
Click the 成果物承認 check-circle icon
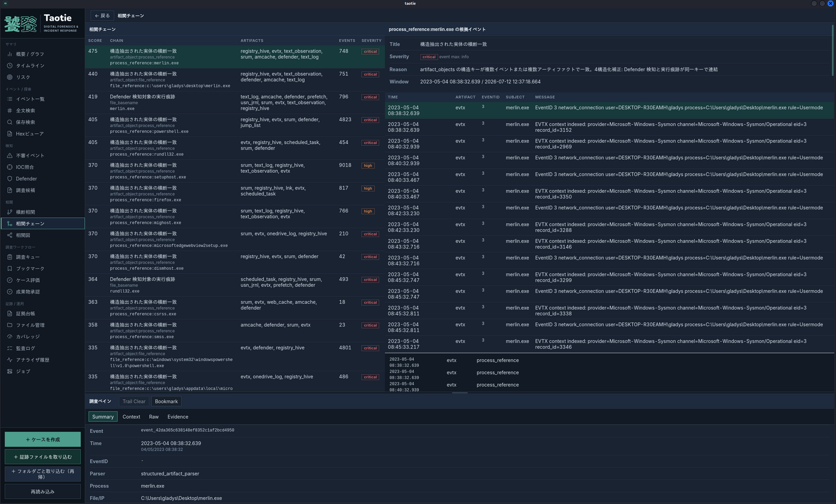click(9, 291)
